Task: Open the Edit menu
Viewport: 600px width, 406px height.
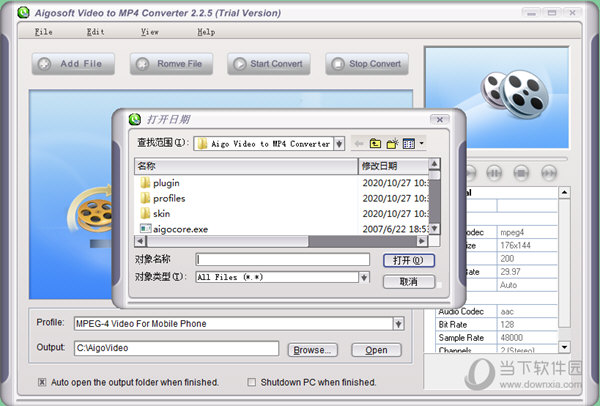Action: point(95,32)
